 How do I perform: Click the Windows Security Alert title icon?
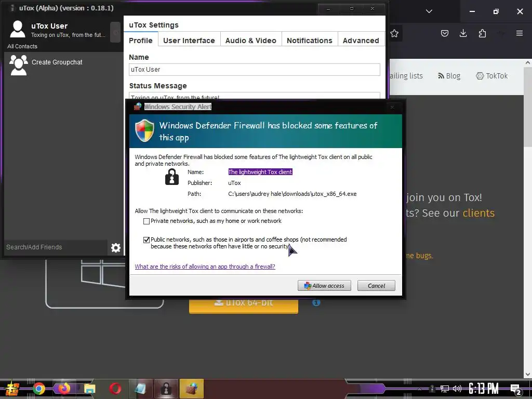tap(137, 107)
